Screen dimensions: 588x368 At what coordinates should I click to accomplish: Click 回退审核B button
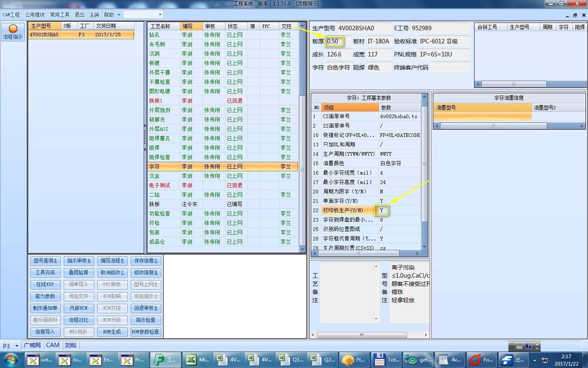tap(146, 308)
